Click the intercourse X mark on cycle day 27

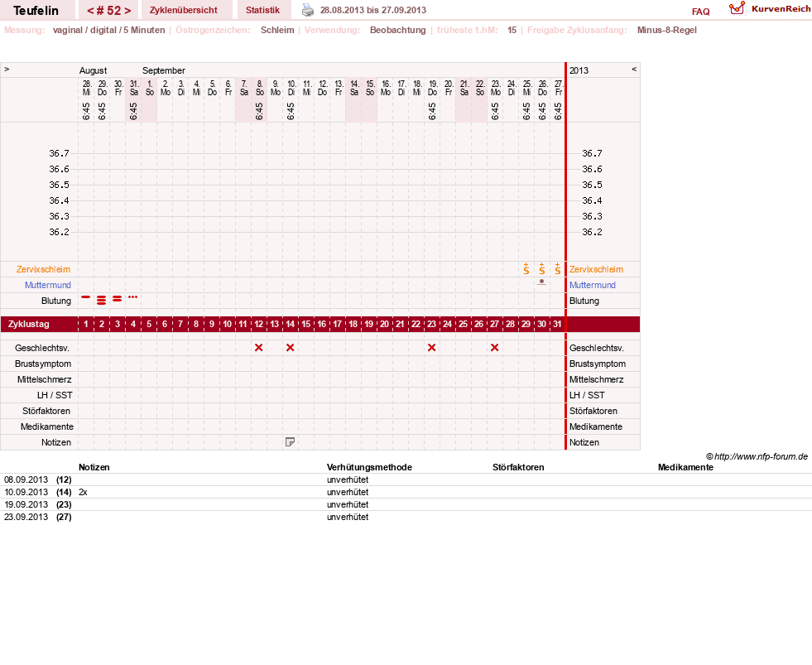[x=494, y=348]
